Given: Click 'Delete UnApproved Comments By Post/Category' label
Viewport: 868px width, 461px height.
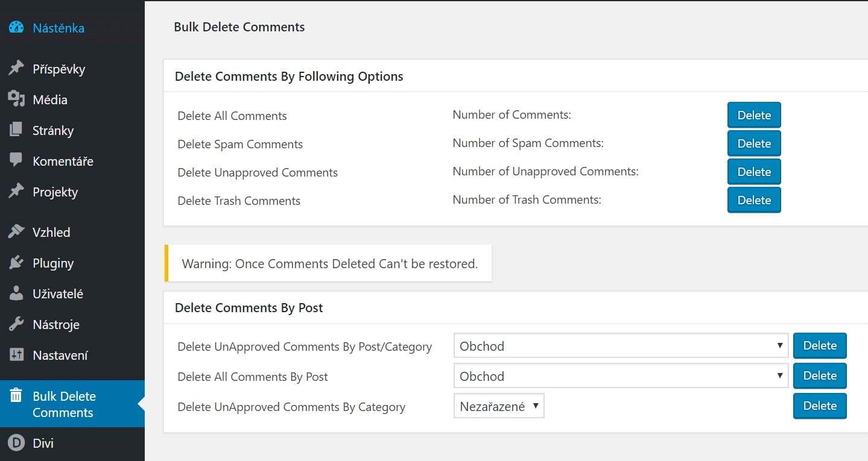Looking at the screenshot, I should pos(305,347).
